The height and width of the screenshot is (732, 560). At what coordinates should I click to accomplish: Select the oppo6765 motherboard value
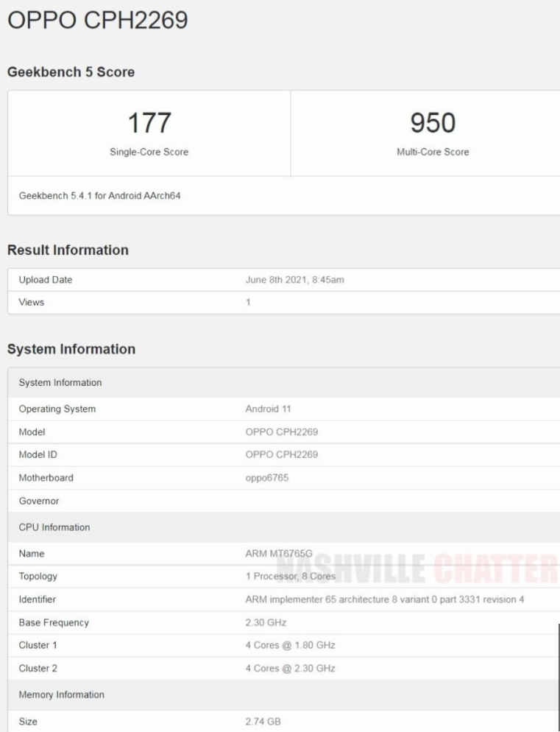click(x=267, y=478)
